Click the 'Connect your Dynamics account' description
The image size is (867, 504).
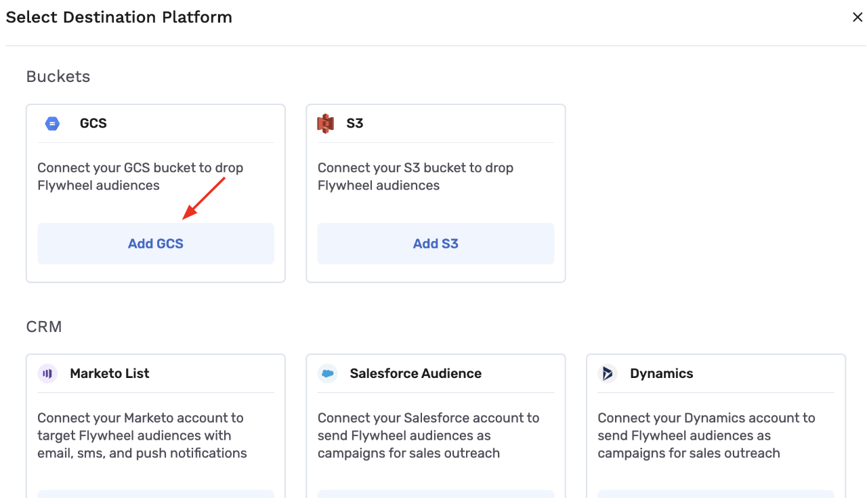706,436
